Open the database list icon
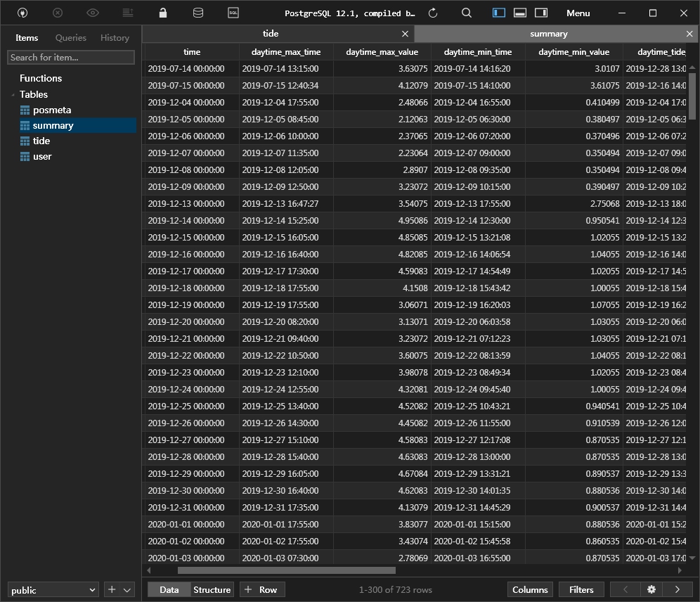 click(x=198, y=13)
